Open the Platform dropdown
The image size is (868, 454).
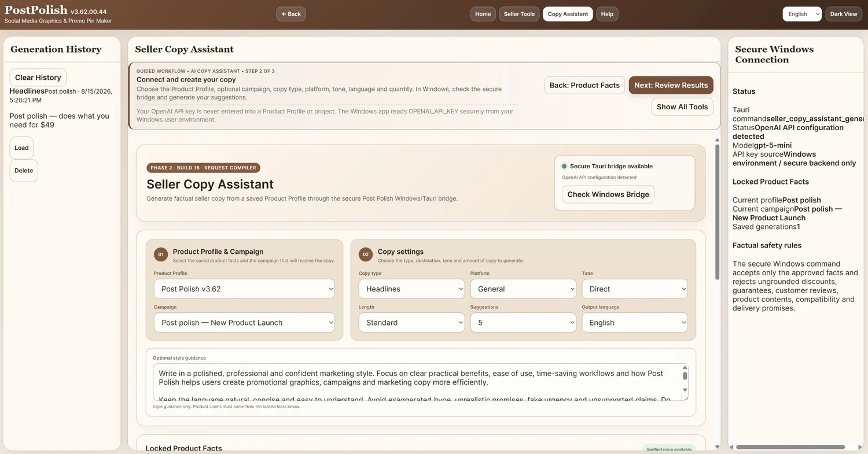pyautogui.click(x=523, y=289)
